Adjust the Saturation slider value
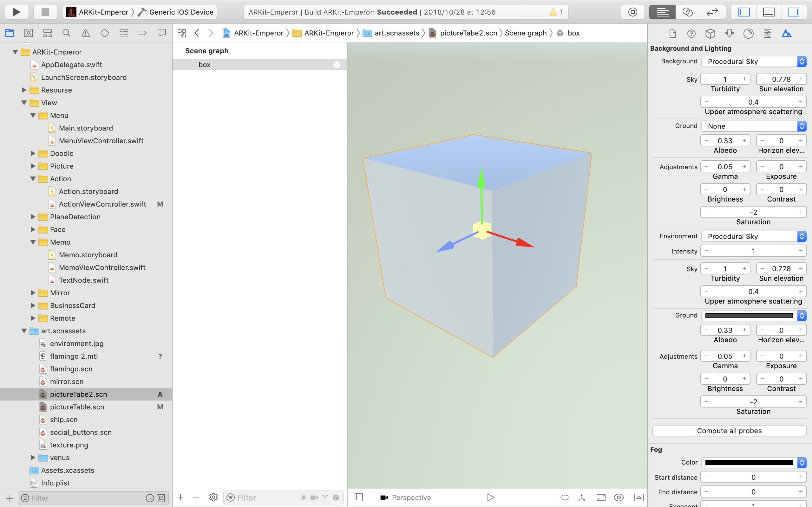The image size is (812, 507). pos(754,212)
